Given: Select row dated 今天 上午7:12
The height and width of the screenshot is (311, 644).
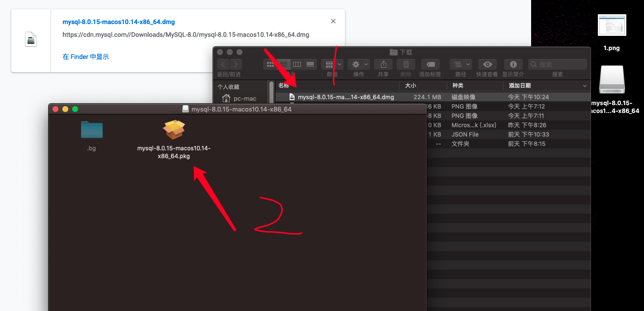Looking at the screenshot, I should click(508, 107).
